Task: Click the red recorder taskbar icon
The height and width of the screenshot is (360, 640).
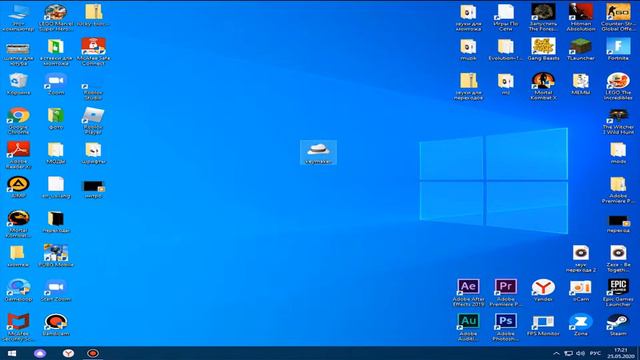Action: pos(93,353)
